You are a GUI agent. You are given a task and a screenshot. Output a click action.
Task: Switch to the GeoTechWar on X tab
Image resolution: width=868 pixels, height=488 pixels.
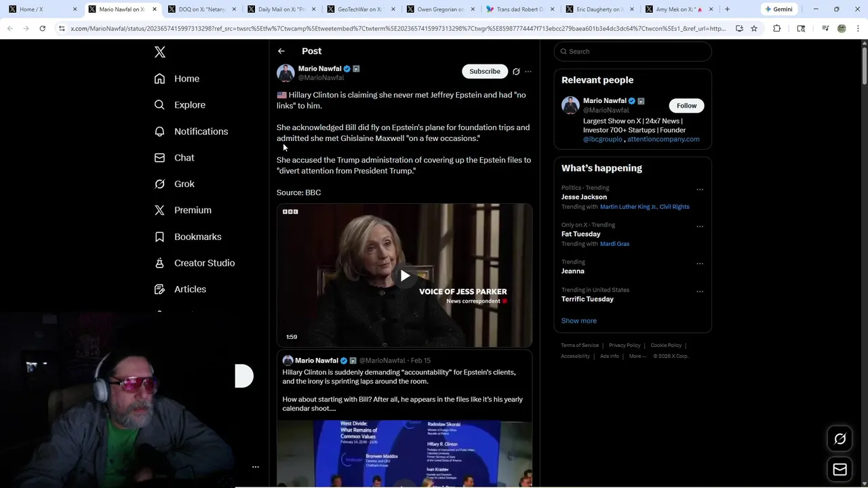[359, 9]
